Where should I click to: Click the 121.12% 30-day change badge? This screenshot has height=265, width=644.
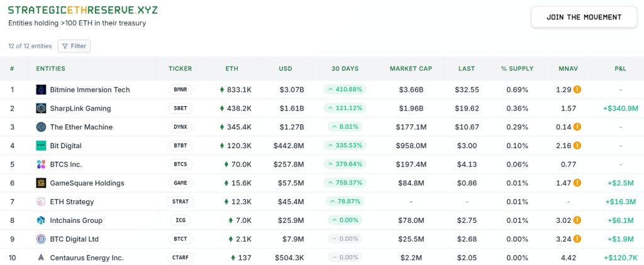tap(345, 108)
